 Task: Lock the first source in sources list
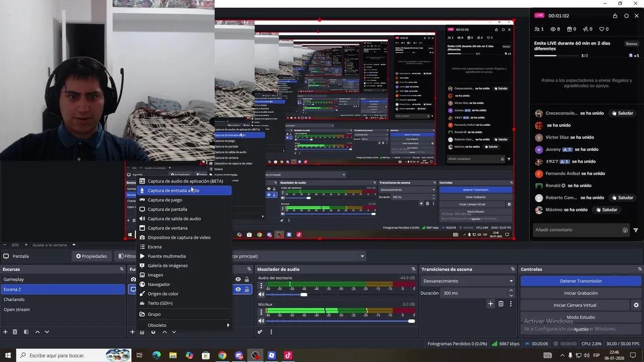click(x=247, y=280)
